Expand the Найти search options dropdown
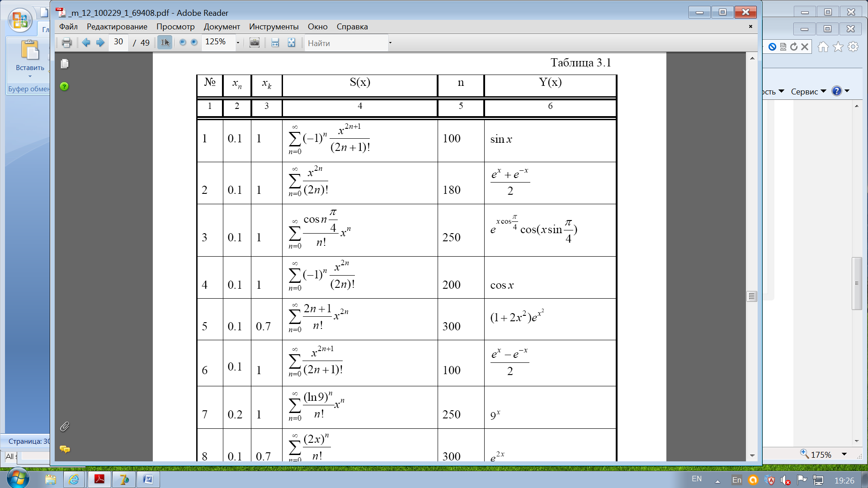 pyautogui.click(x=390, y=43)
